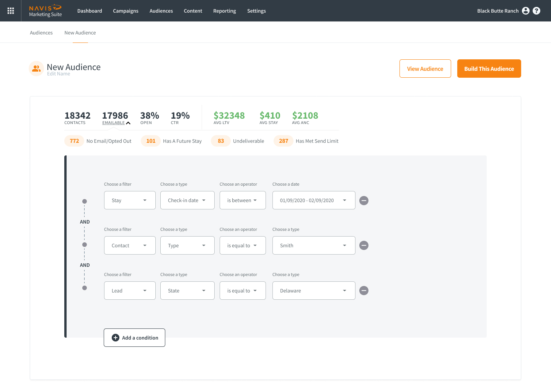This screenshot has width=551, height=392.
Task: Open the Reporting menu item
Action: tap(225, 11)
